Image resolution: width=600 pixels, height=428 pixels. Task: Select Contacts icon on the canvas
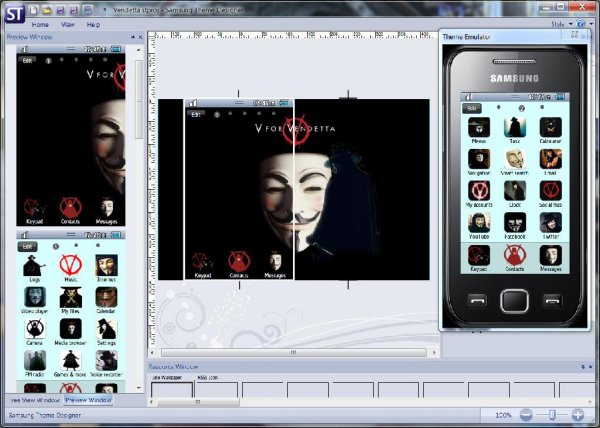pyautogui.click(x=239, y=265)
